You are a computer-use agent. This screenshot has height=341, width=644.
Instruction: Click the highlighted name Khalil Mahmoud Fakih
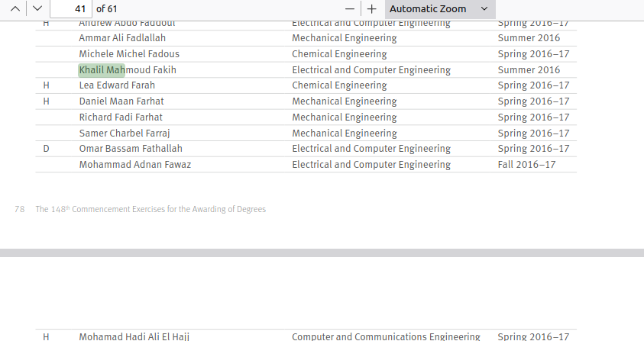pyautogui.click(x=128, y=70)
